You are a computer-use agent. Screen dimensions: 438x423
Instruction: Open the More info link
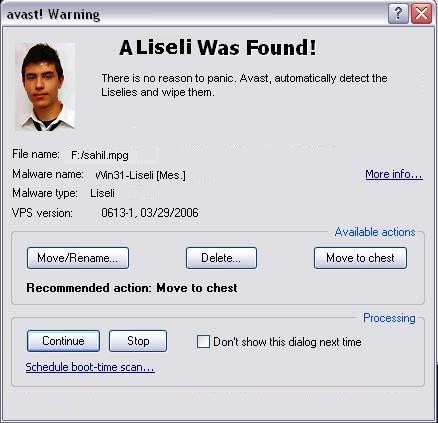coord(394,174)
